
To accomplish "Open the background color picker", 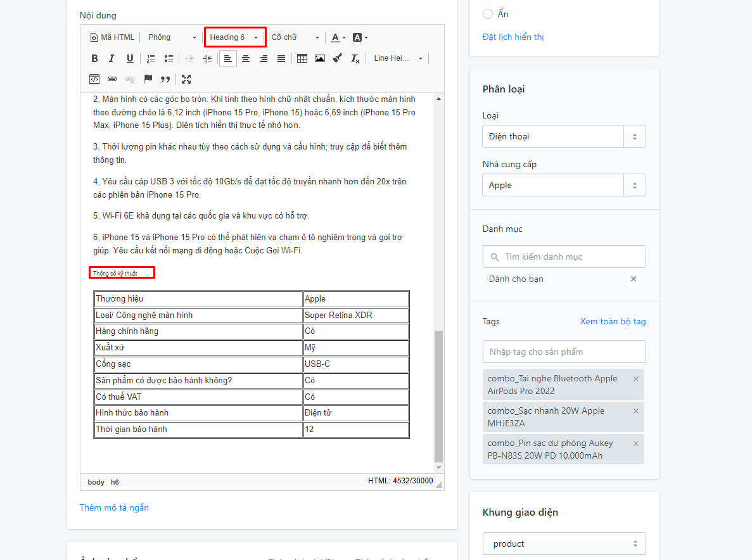I will (360, 37).
